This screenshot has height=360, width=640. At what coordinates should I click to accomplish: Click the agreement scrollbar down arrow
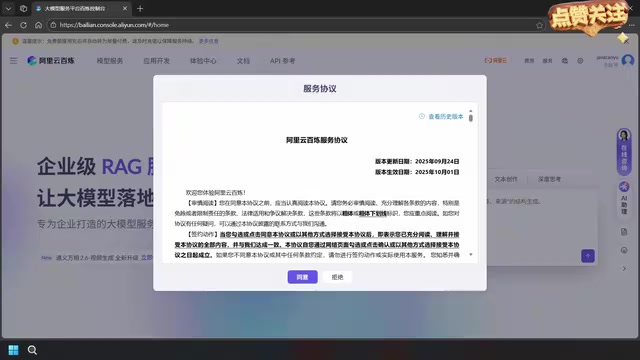(471, 254)
